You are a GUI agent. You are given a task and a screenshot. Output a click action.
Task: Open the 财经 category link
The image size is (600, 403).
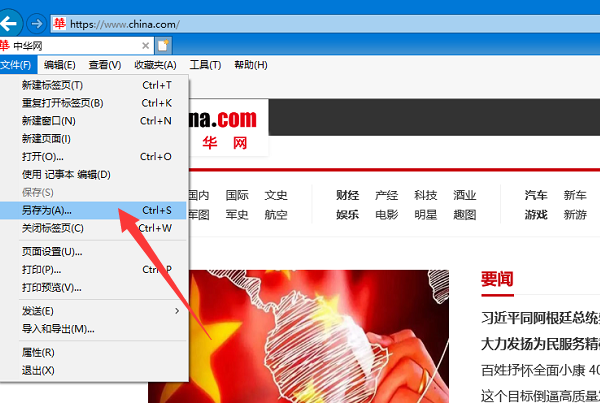pyautogui.click(x=347, y=195)
